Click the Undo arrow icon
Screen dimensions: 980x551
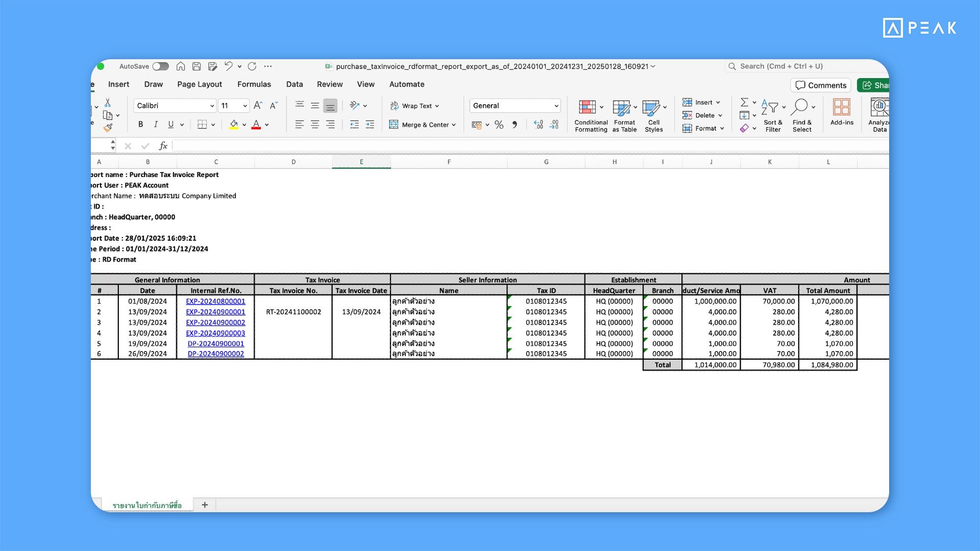click(x=228, y=66)
